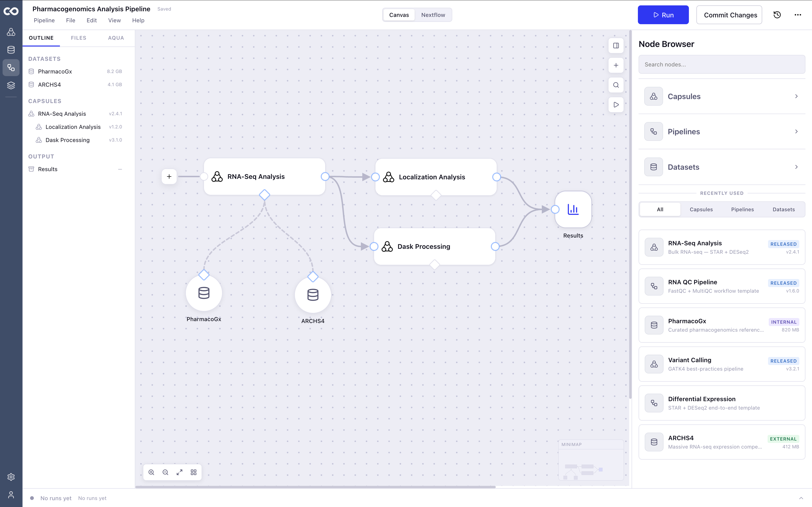The width and height of the screenshot is (812, 507).
Task: Click the zoom in icon on bottom toolbar
Action: (151, 472)
